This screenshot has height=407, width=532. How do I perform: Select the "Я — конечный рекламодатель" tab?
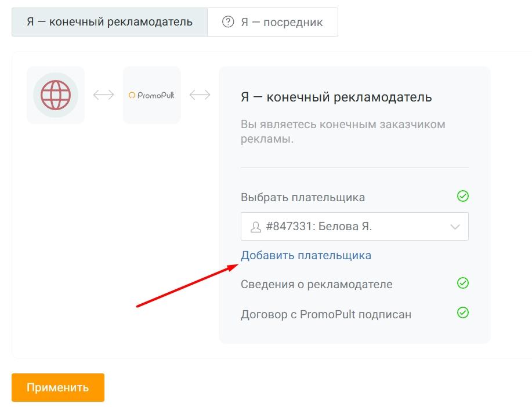(109, 22)
